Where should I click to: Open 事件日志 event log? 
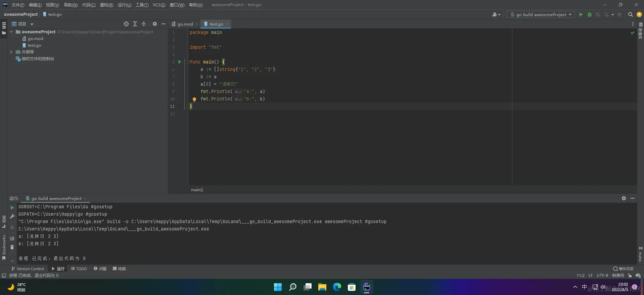pos(623,268)
